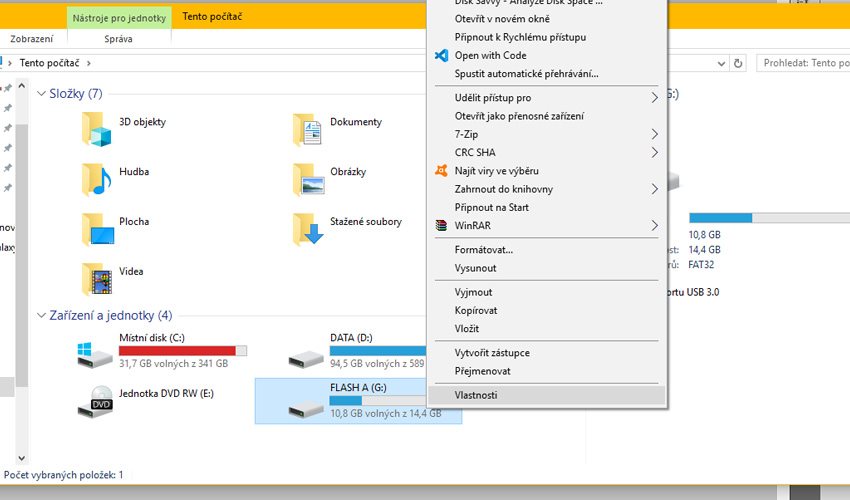Select Vysunout to eject the drive
Viewport: 850px width, 500px height.
pyautogui.click(x=475, y=268)
